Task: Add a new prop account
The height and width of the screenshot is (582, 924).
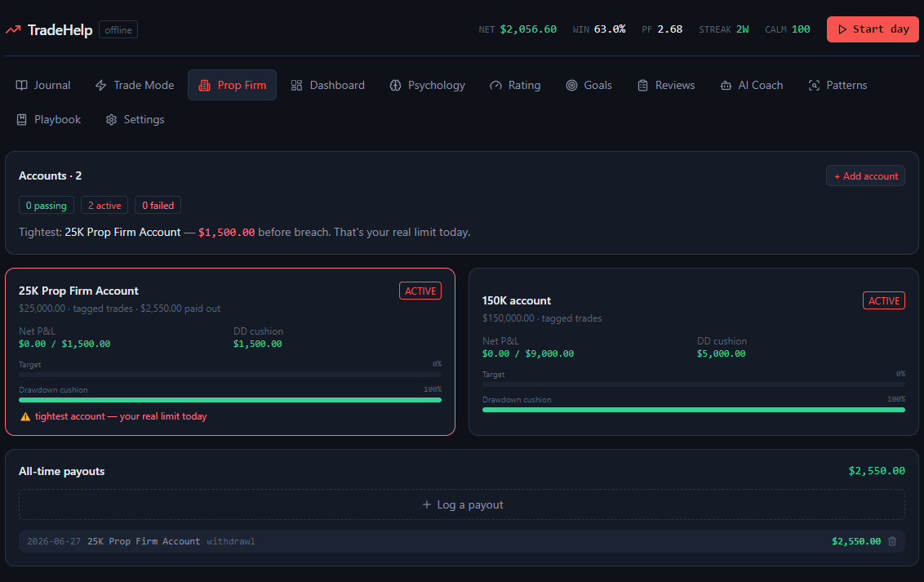Action: [x=865, y=176]
